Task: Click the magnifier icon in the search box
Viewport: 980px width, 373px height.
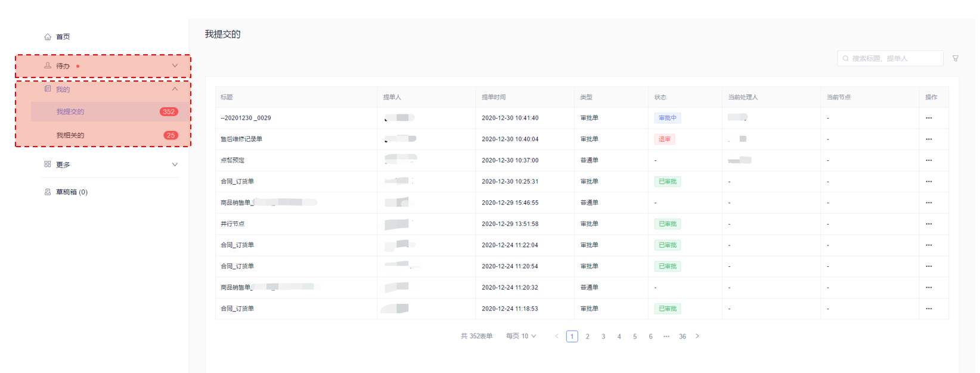Action: (x=845, y=58)
